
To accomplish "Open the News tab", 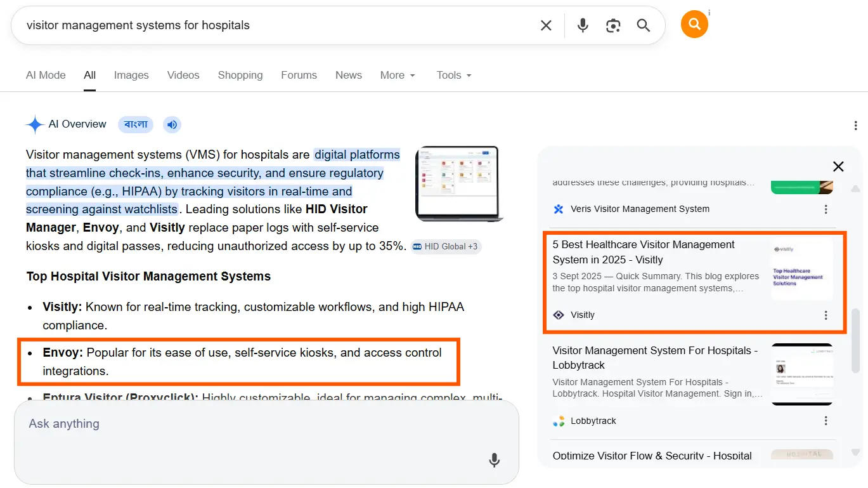I will 349,75.
